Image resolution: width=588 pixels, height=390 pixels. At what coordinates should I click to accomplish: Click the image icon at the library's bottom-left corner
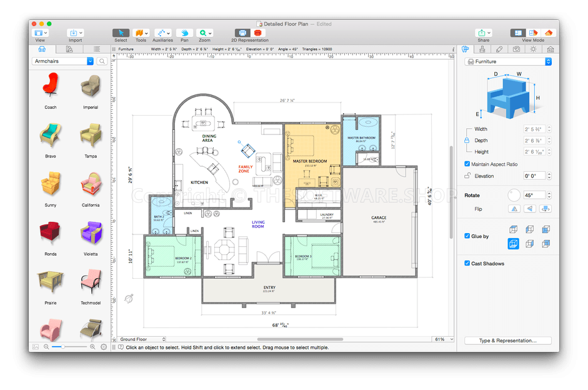(x=36, y=347)
